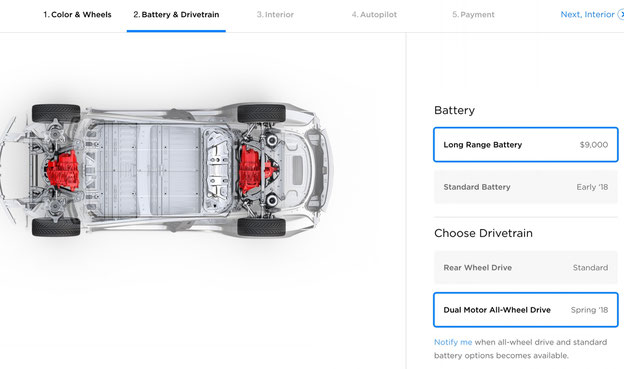
Task: Click the Spring '18 availability label
Action: pyautogui.click(x=589, y=310)
